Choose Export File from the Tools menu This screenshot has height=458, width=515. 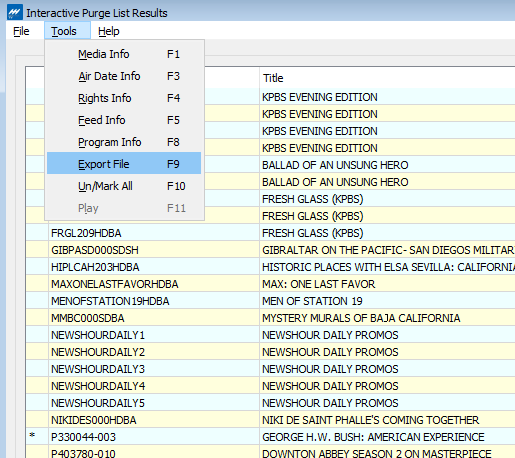pos(124,164)
